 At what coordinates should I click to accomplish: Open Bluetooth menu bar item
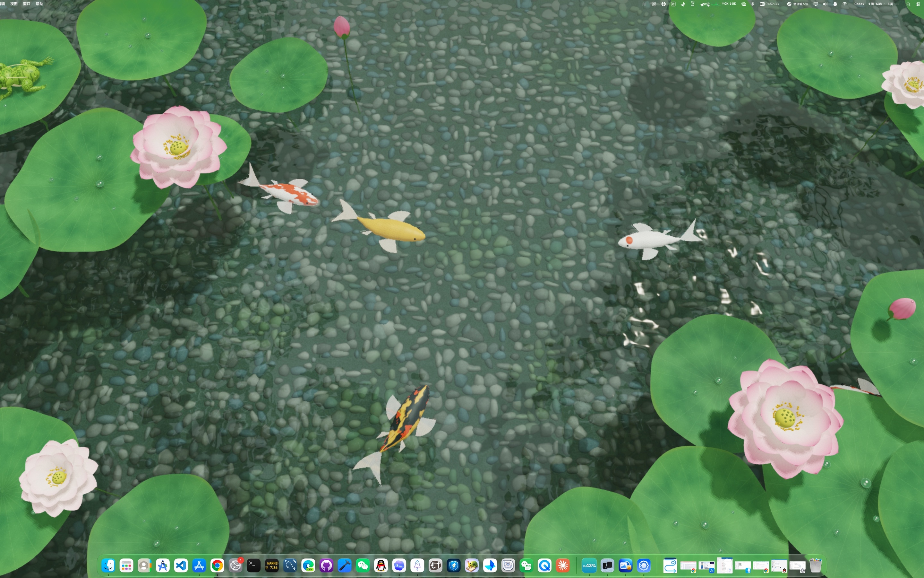[x=753, y=4]
